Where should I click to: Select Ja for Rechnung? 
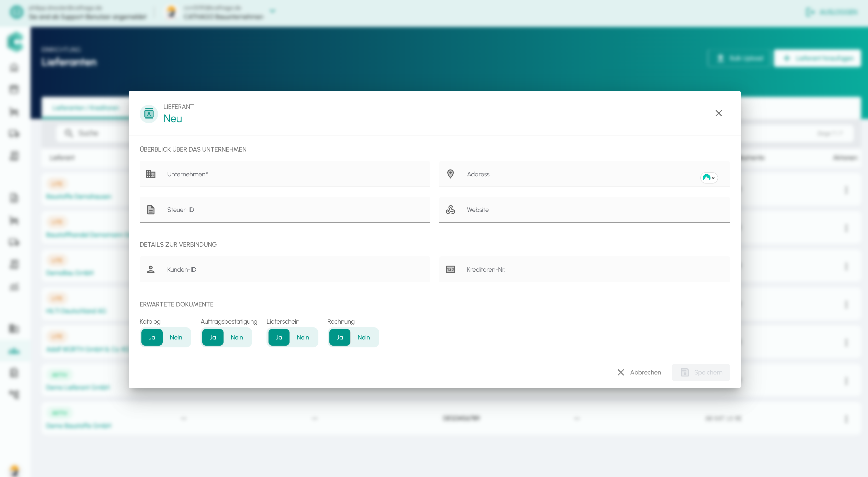340,337
